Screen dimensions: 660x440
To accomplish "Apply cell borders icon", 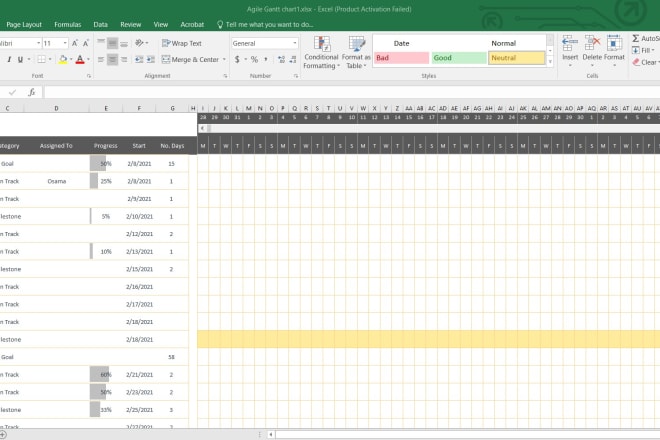I will pyautogui.click(x=41, y=59).
